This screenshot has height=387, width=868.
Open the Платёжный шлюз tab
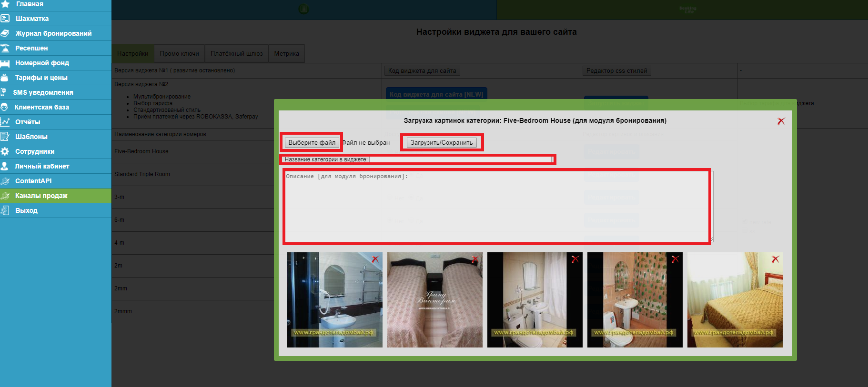tap(237, 54)
